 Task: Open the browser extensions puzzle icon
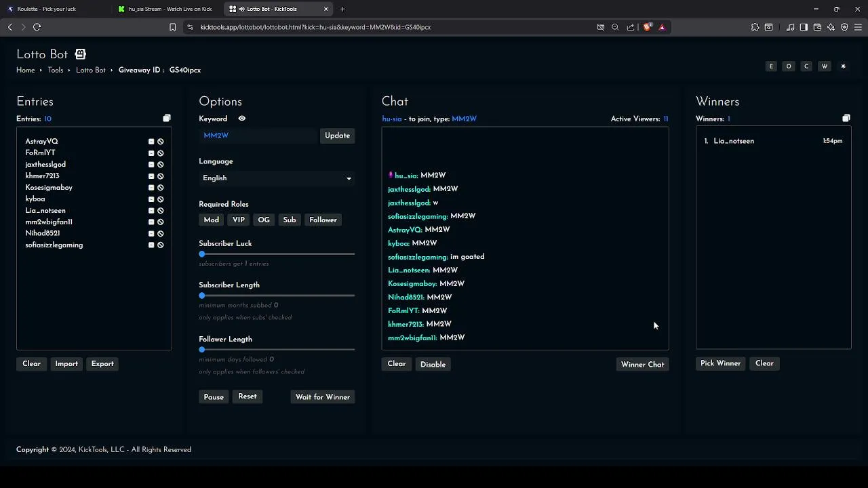coord(755,27)
